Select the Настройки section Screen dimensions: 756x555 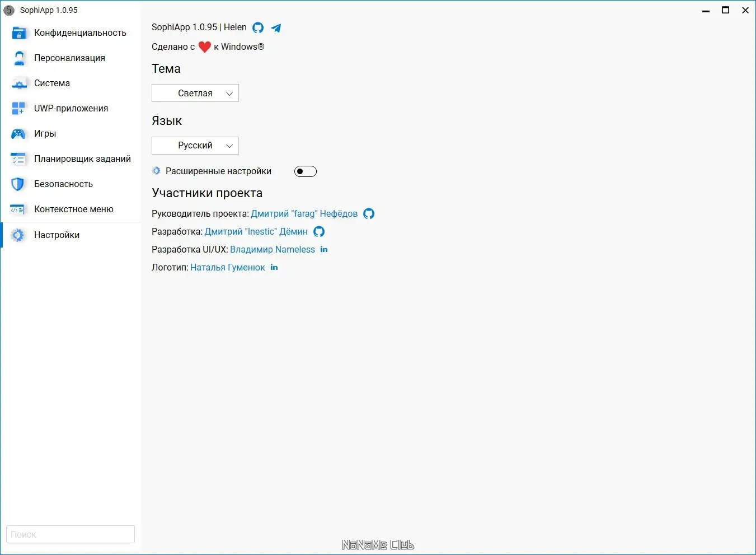[71, 235]
